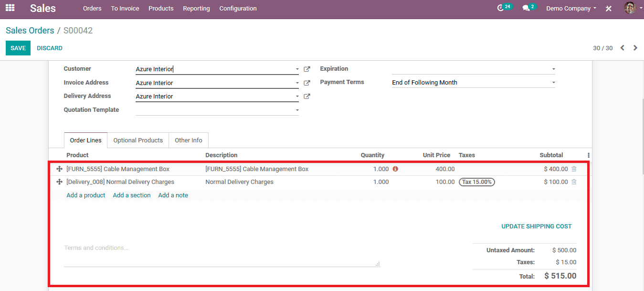Screen dimensions: 644x291
Task: Switch to the Optional Products tab
Action: click(x=138, y=140)
